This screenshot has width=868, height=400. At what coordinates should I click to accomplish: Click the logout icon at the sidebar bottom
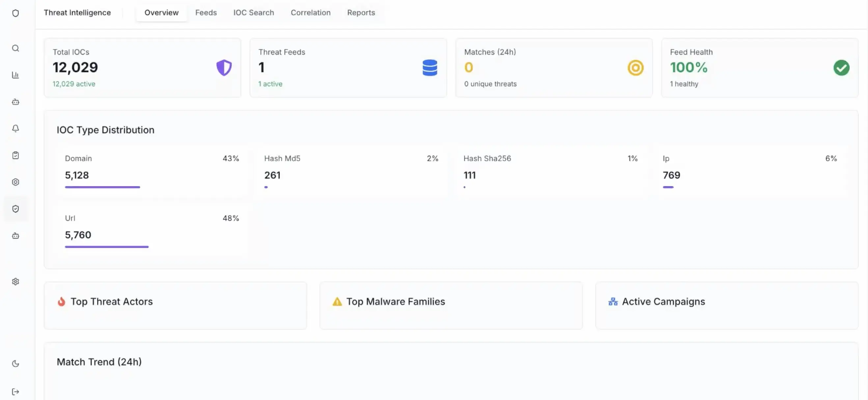pos(15,391)
